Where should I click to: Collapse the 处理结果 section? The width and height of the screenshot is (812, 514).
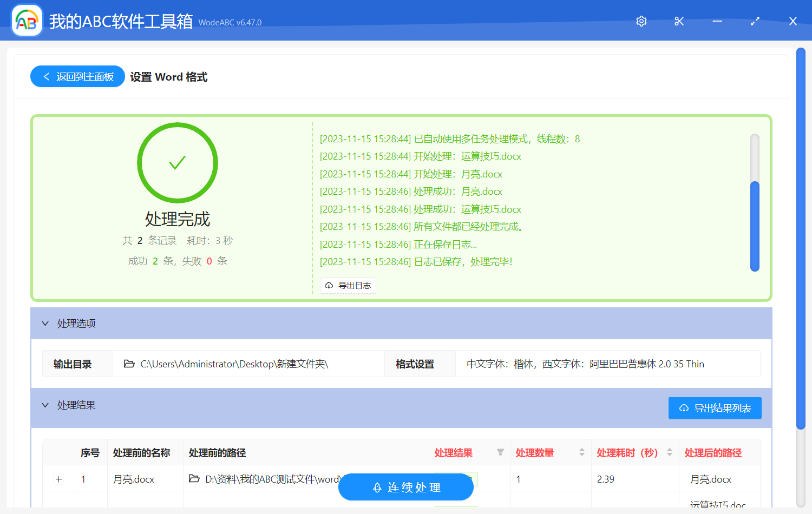tap(45, 405)
